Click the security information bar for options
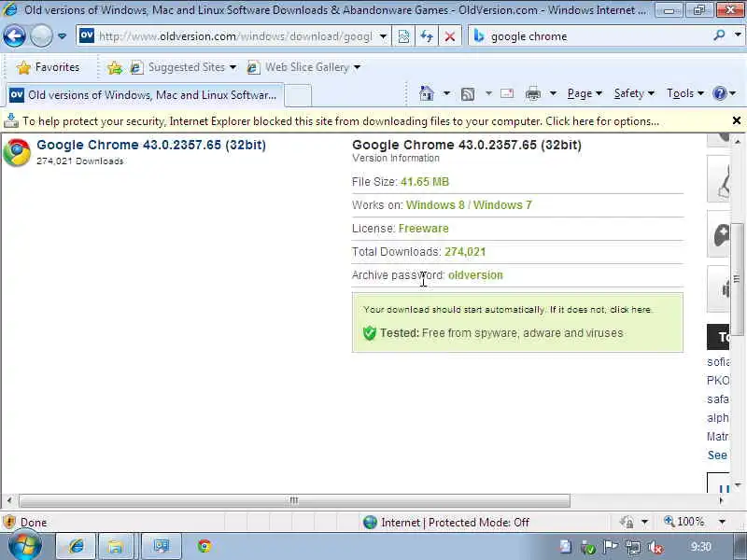 click(x=341, y=121)
